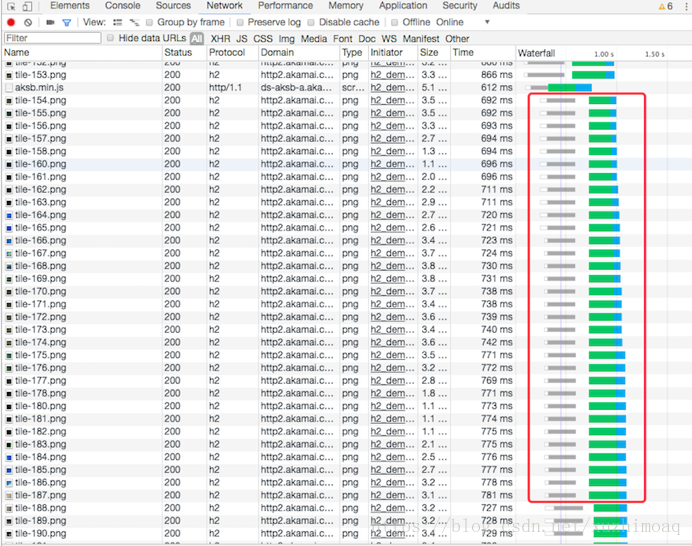Filter requests by Doc
Screen dimensions: 692x546
(x=367, y=39)
